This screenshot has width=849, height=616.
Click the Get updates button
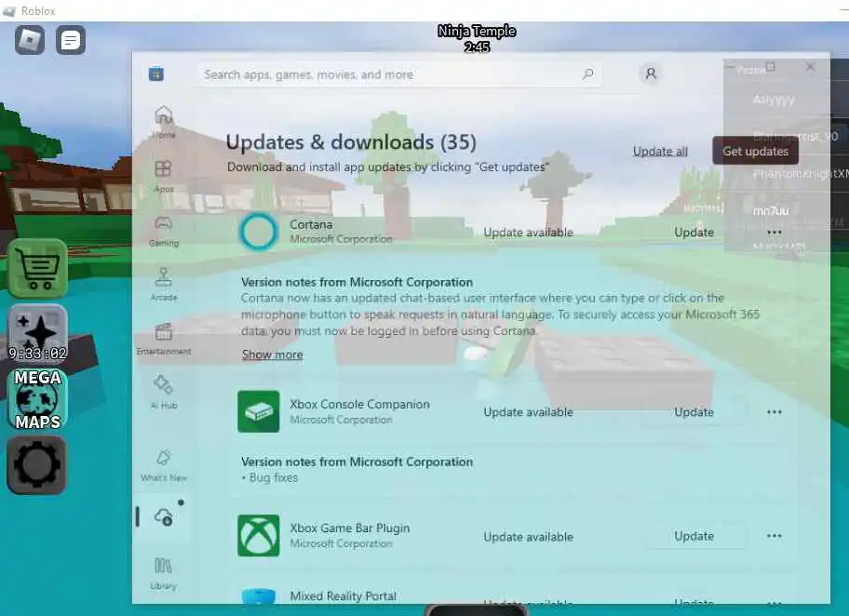(x=755, y=151)
